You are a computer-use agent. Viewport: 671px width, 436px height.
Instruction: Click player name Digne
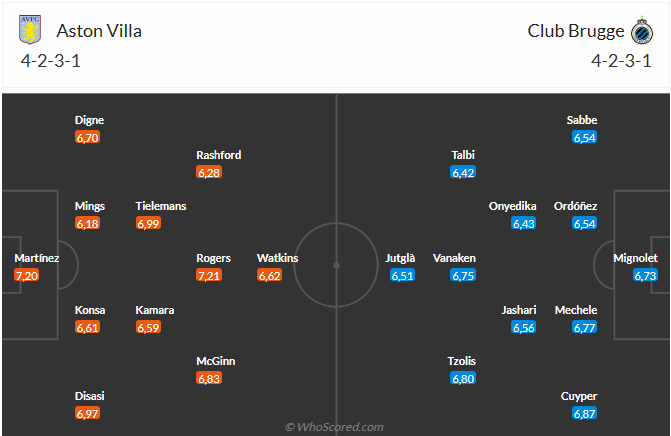[89, 120]
